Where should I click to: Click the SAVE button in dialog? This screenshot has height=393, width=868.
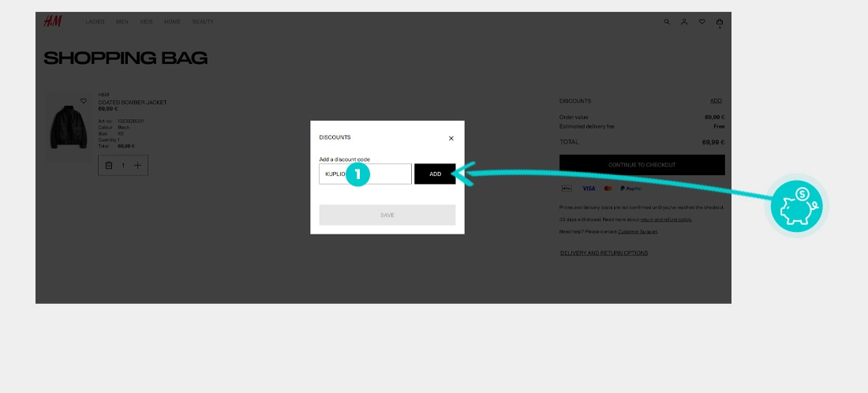387,215
